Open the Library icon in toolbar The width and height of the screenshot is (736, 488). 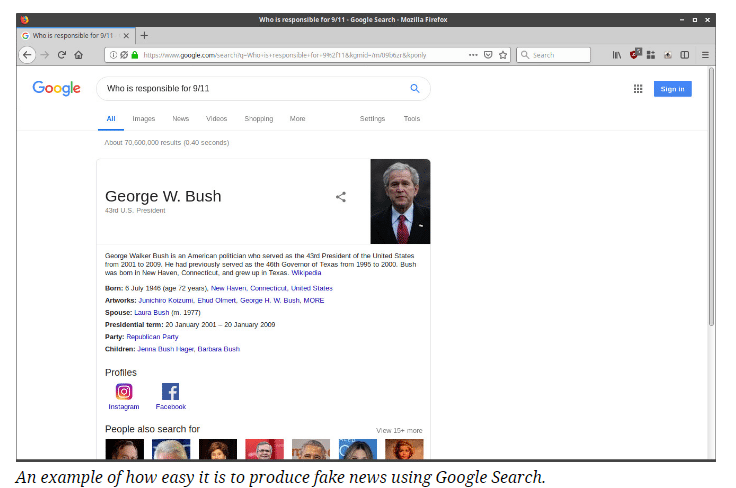pos(617,55)
